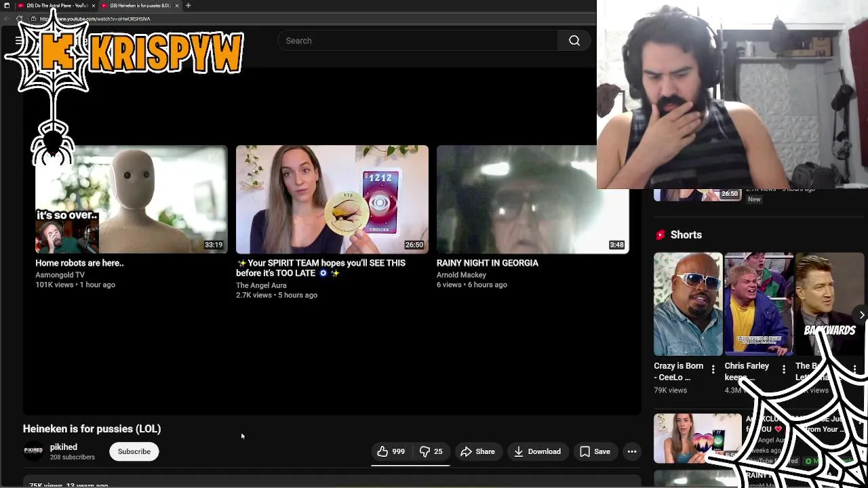Click the 'New' badge below the webcam

click(755, 199)
